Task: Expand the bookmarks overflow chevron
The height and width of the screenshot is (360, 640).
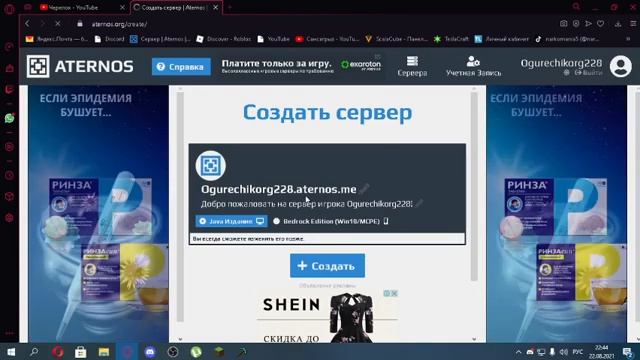Action: pyautogui.click(x=628, y=39)
